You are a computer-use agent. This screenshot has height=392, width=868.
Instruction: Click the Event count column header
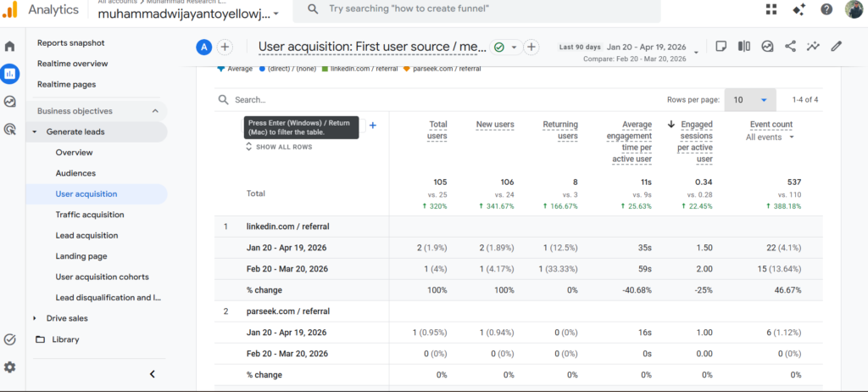coord(771,125)
